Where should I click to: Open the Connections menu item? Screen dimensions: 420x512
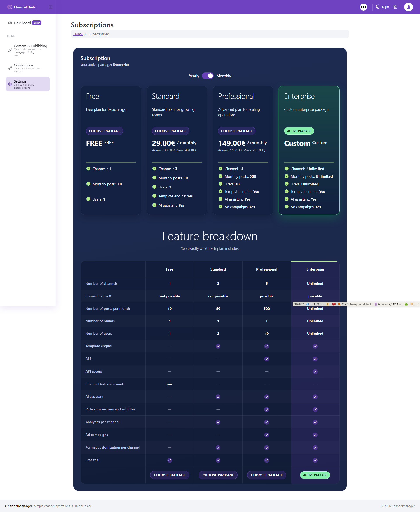tap(28, 68)
